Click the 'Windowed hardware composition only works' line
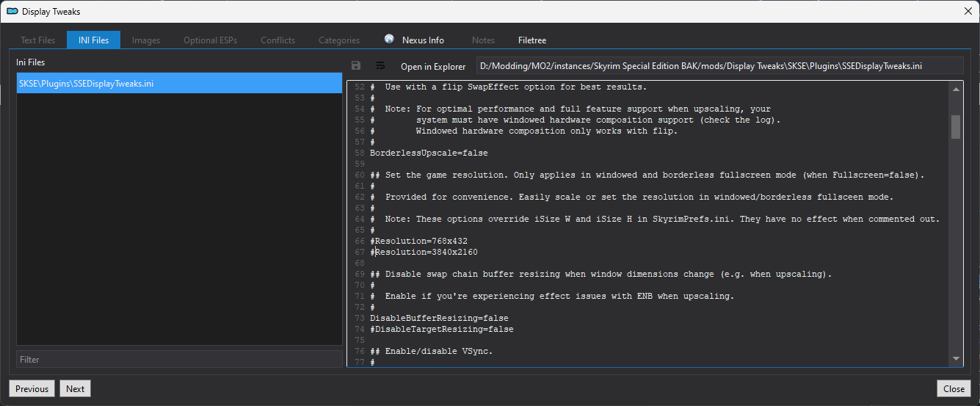 point(524,131)
